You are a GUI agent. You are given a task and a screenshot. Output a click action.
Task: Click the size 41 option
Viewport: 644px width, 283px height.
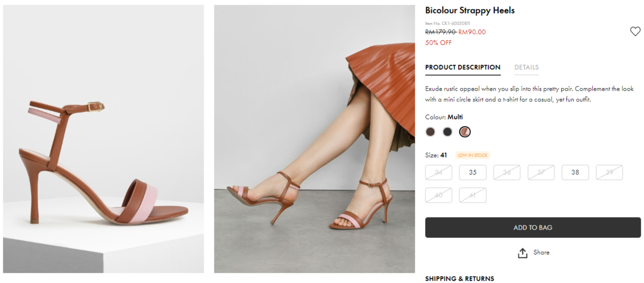472,195
